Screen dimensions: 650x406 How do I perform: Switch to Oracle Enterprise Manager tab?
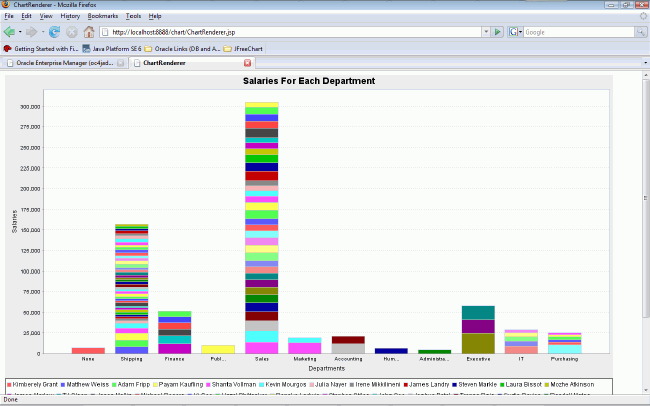coord(62,63)
